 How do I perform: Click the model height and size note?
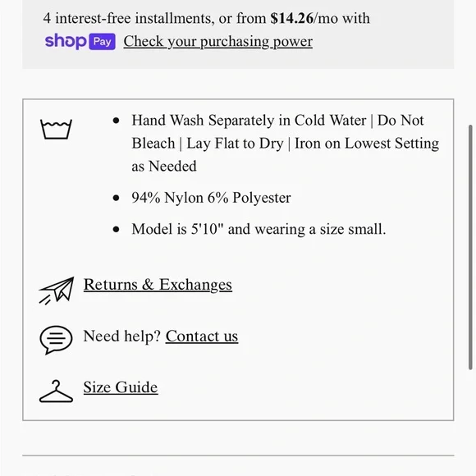[x=259, y=229]
